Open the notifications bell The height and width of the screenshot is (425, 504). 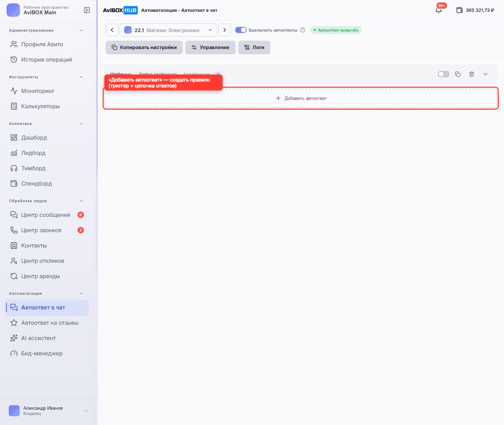tap(439, 10)
